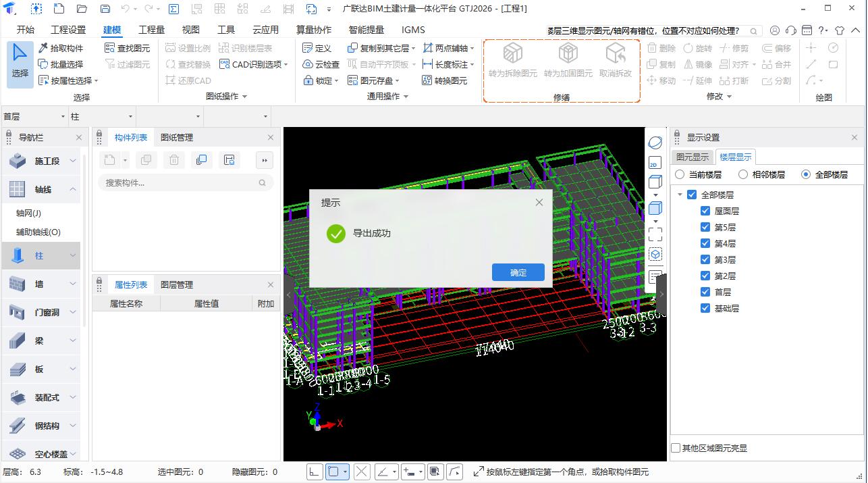The height and width of the screenshot is (483, 868).
Task: Click the orthogonal snap icon in status bar
Action: 315,472
